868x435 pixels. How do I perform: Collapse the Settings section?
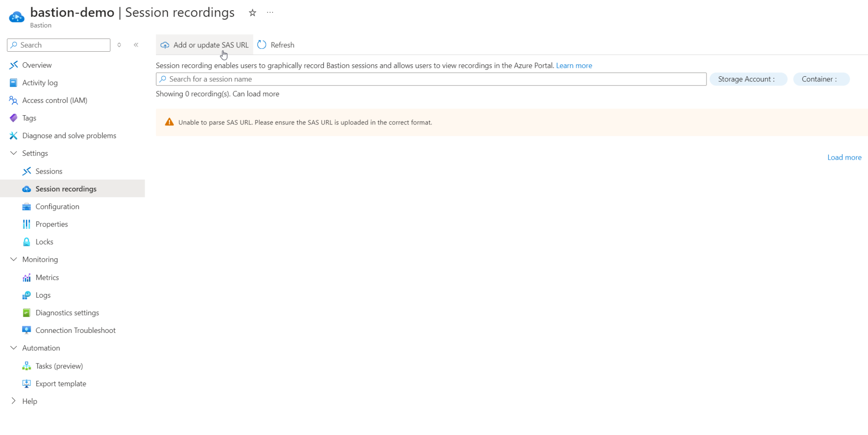(13, 153)
